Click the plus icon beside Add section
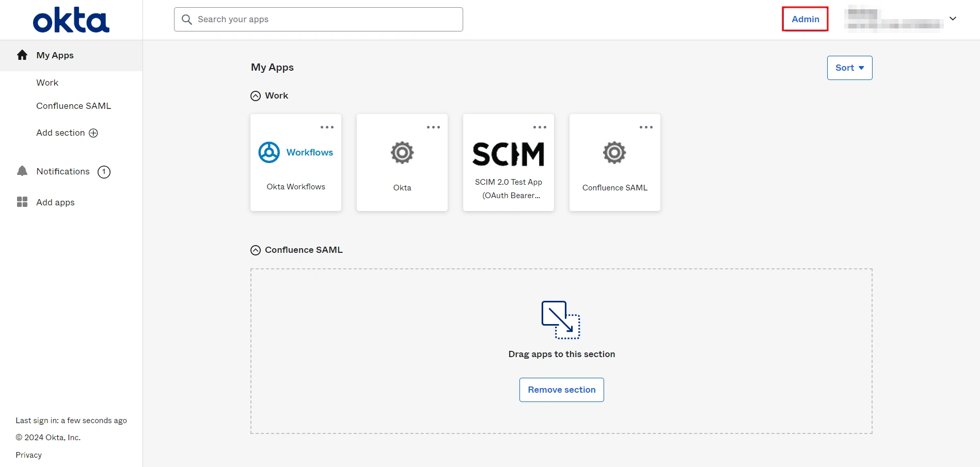980x467 pixels. (x=93, y=133)
